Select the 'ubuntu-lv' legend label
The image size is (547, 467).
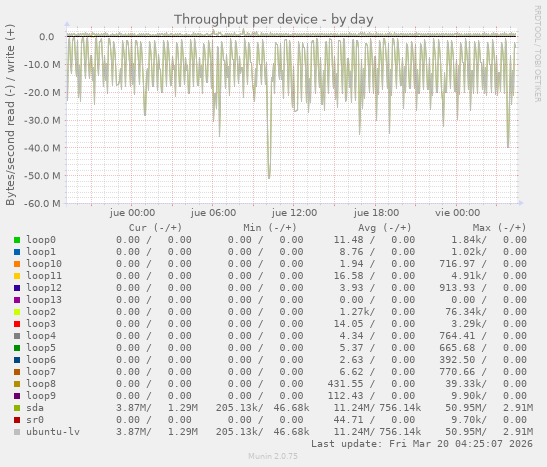point(53,432)
